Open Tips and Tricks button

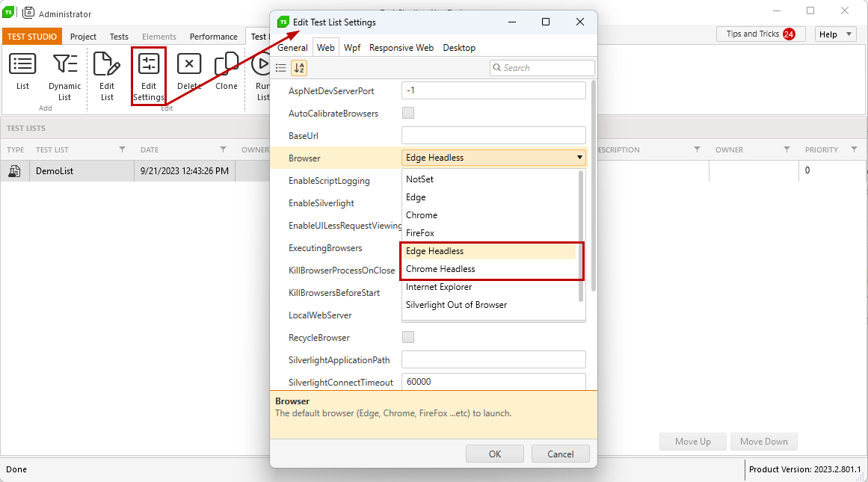coord(760,34)
